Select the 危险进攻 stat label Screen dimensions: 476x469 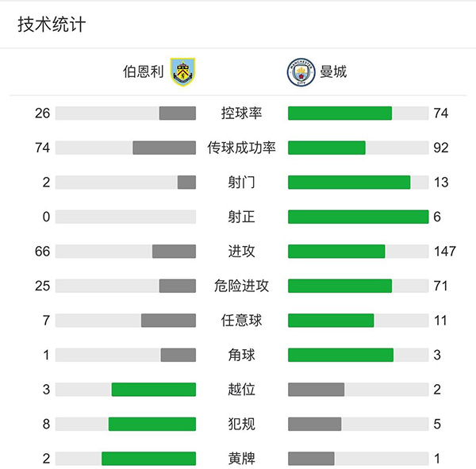pos(241,286)
